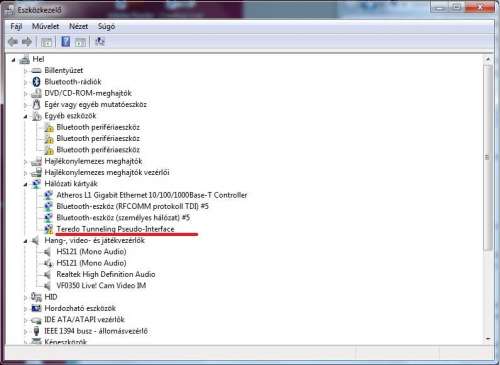Viewport: 500px width, 365px height.
Task: Expand the DVD/CD-ROM-meghajtók category
Action: pos(25,94)
